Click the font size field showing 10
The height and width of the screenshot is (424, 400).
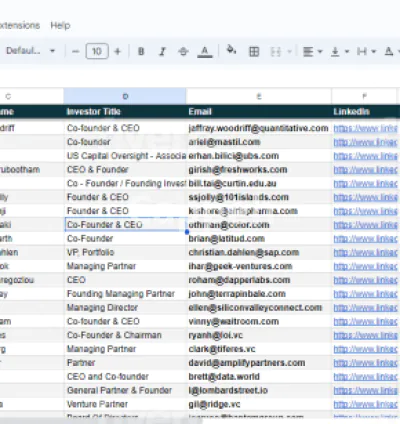tap(97, 51)
